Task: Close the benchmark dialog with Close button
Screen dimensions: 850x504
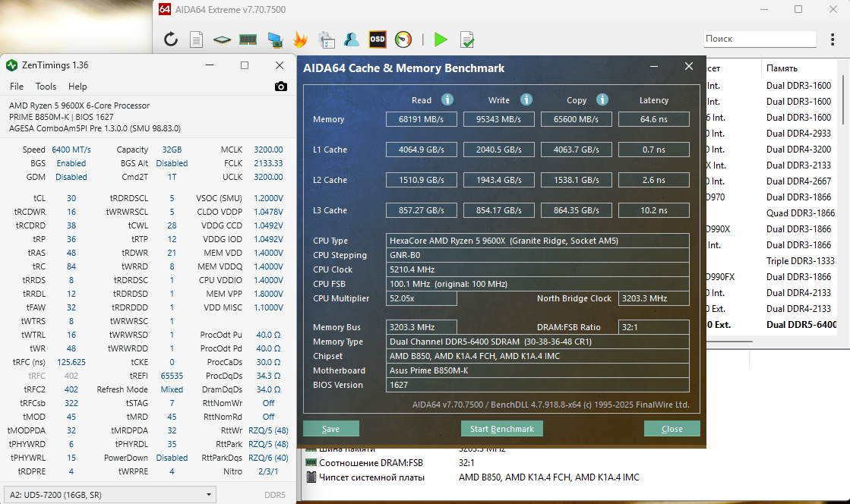Action: [672, 429]
